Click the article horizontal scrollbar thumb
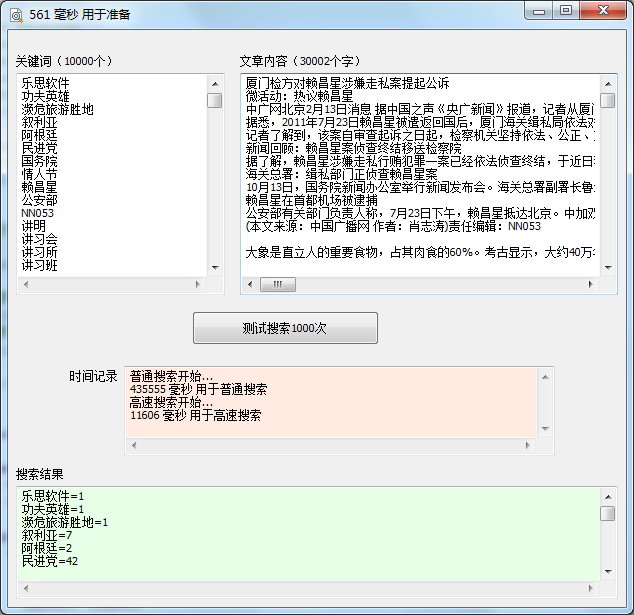This screenshot has width=634, height=615. click(271, 285)
